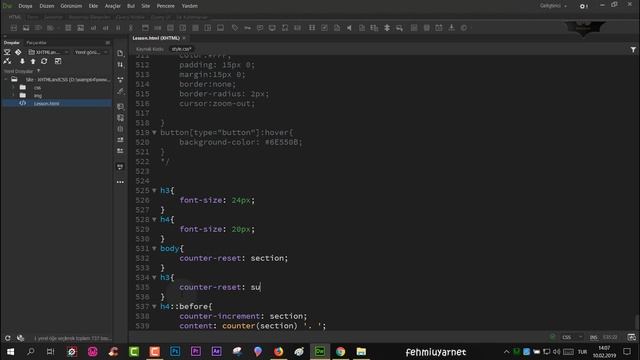Switch to the Kaynak Kodu source tab
The width and height of the screenshot is (640, 360).
pyautogui.click(x=149, y=49)
